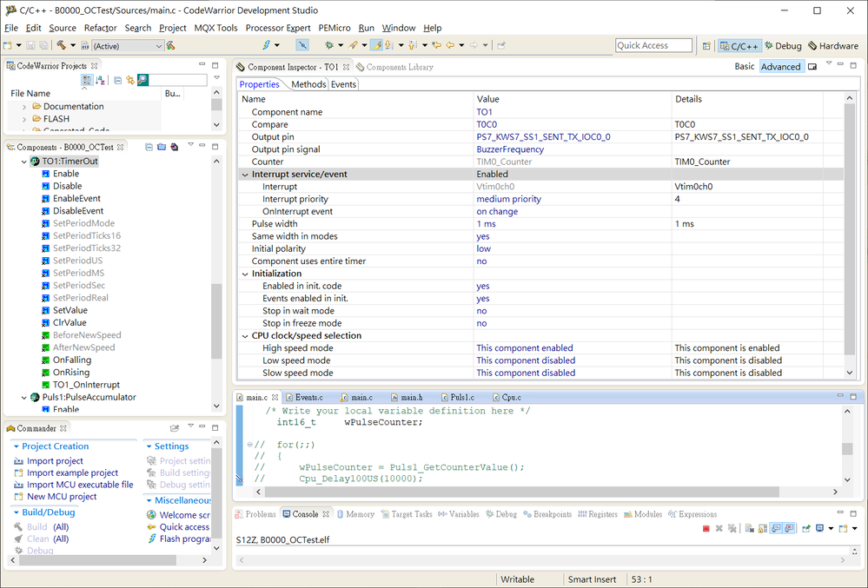Switch to the Hardware perspective
This screenshot has width=868, height=588.
click(832, 46)
